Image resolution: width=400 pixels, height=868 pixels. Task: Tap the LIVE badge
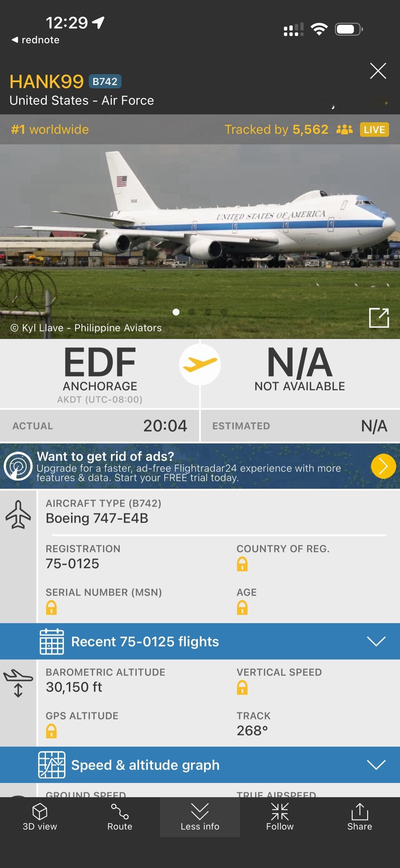coord(374,130)
